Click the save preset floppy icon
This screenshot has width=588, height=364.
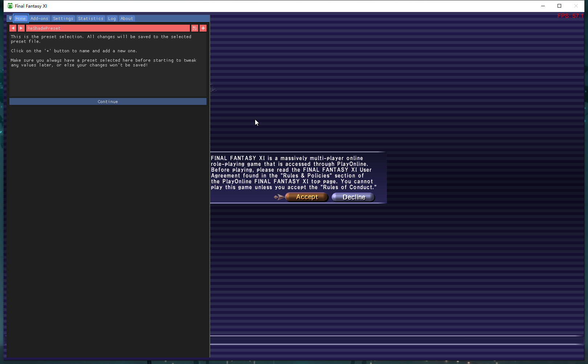(x=195, y=28)
